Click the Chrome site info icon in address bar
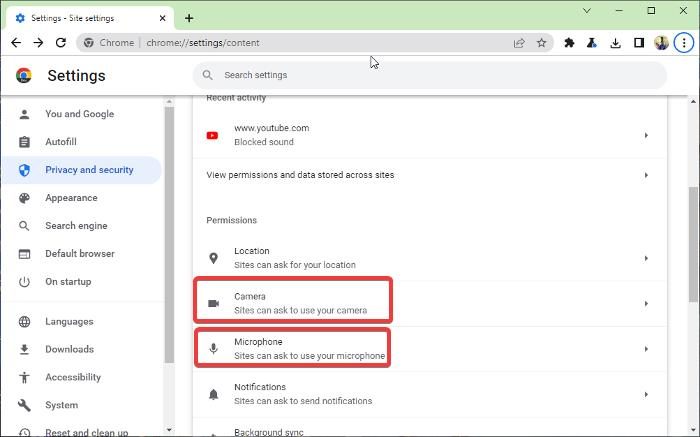 89,43
